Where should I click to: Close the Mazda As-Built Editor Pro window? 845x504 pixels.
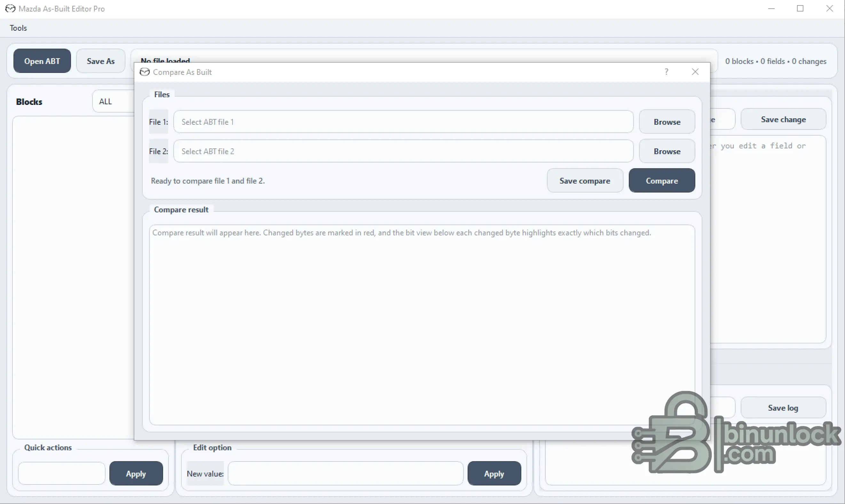(x=830, y=9)
